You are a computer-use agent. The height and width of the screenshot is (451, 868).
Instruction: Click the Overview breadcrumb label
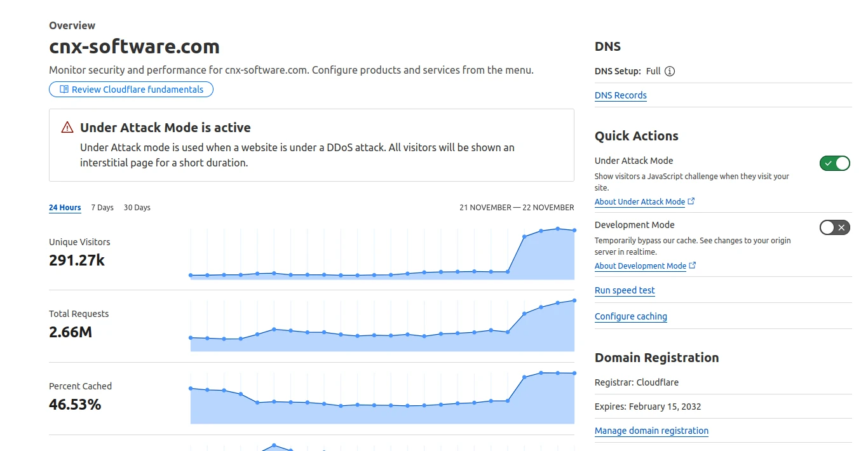[x=72, y=25]
